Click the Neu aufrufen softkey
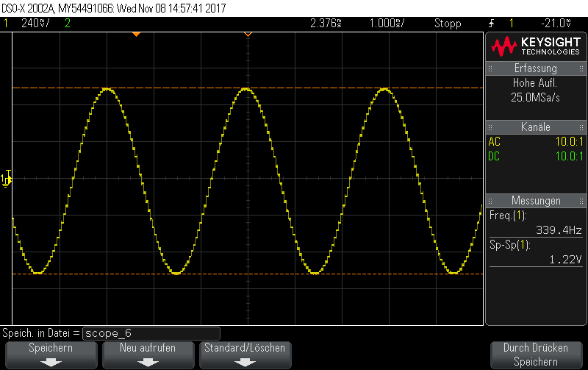 (x=148, y=355)
